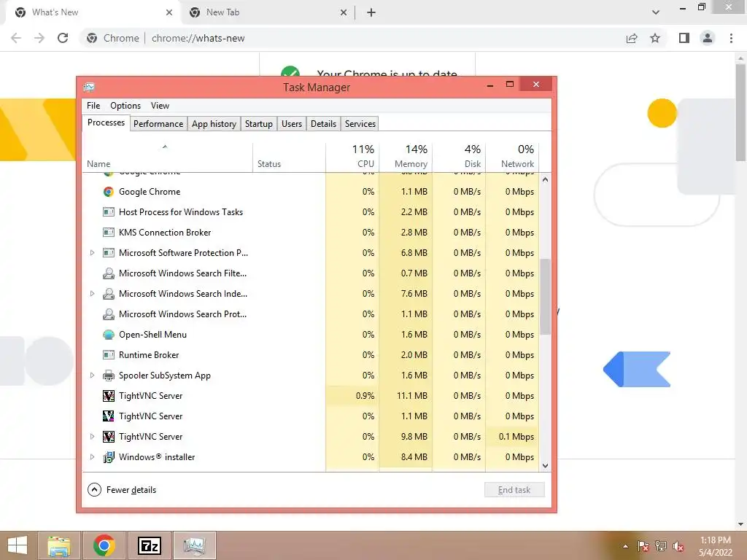This screenshot has width=747, height=560.
Task: Click the Windows installer process icon
Action: [x=109, y=457]
